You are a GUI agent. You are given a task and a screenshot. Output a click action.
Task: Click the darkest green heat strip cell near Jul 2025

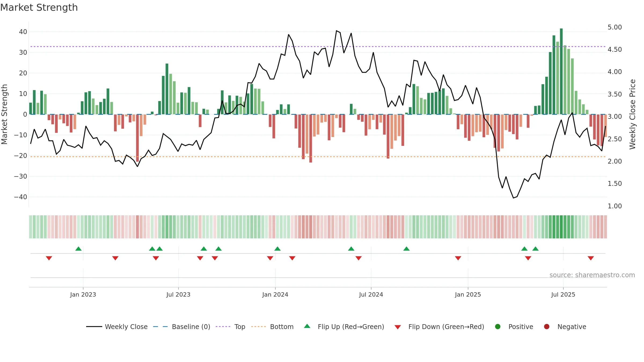(x=561, y=227)
